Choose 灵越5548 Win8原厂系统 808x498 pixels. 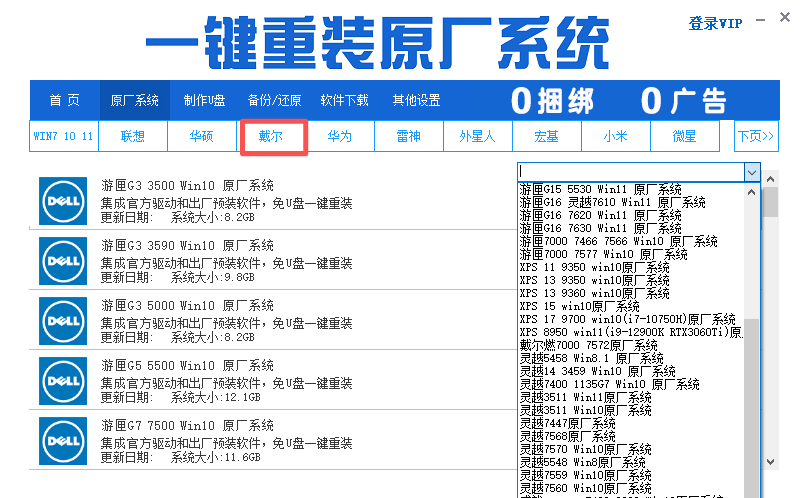582,462
